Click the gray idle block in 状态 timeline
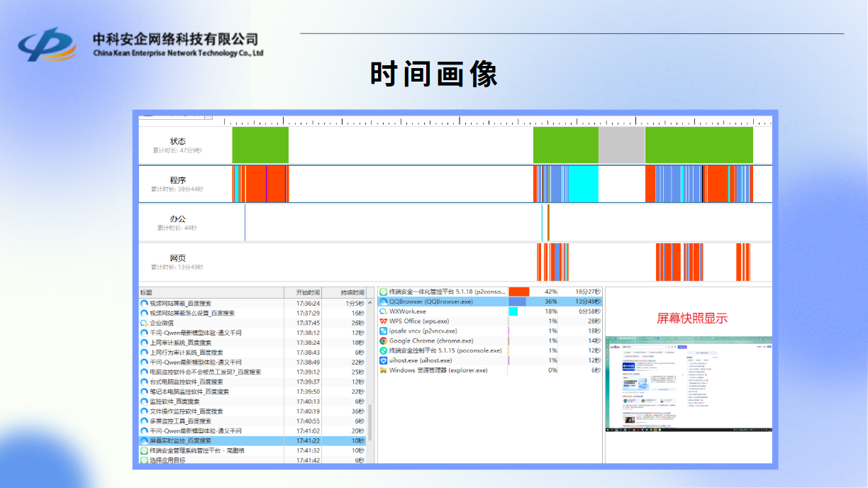Viewport: 868px width, 488px height. coord(622,145)
